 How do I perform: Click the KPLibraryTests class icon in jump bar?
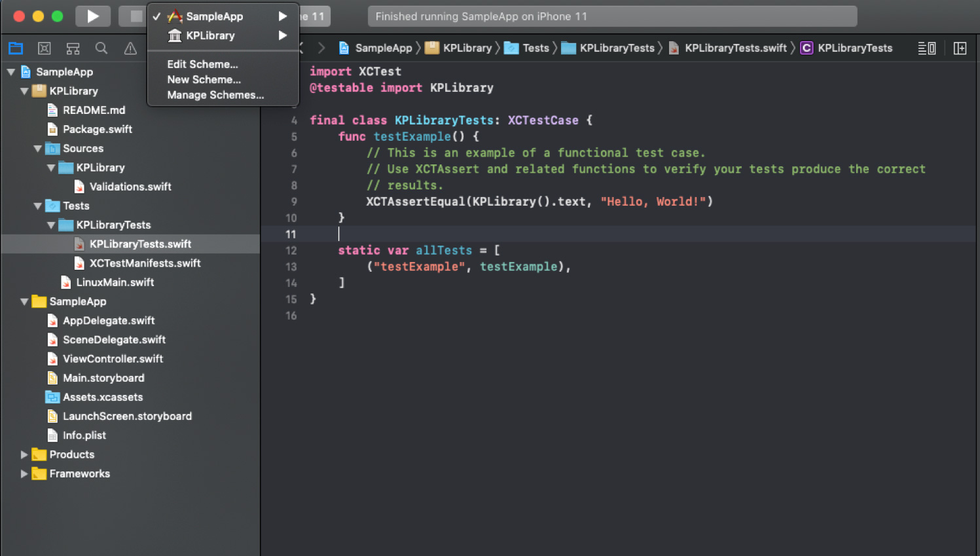coord(807,48)
